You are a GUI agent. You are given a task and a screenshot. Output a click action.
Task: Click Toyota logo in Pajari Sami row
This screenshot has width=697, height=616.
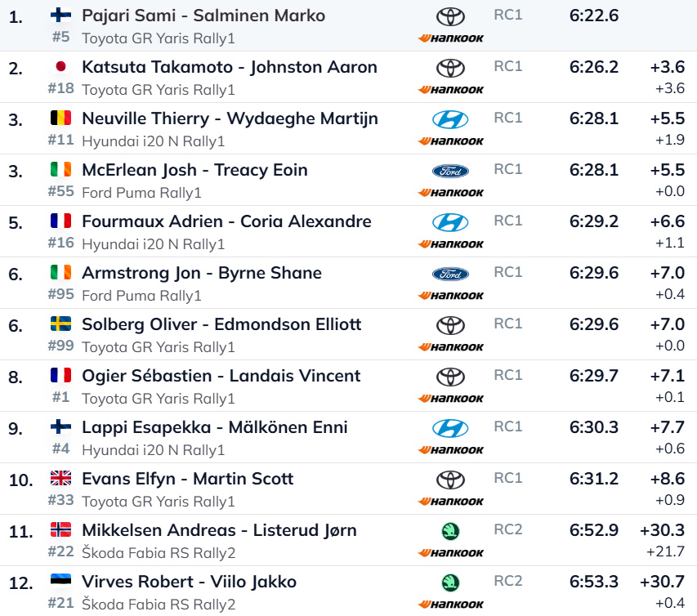pyautogui.click(x=450, y=16)
